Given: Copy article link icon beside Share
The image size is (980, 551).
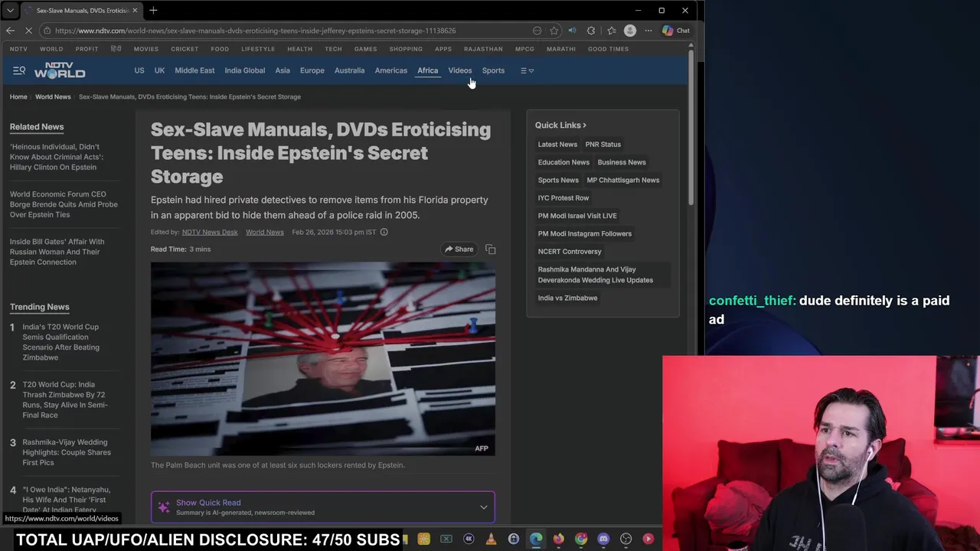Looking at the screenshot, I should (490, 249).
